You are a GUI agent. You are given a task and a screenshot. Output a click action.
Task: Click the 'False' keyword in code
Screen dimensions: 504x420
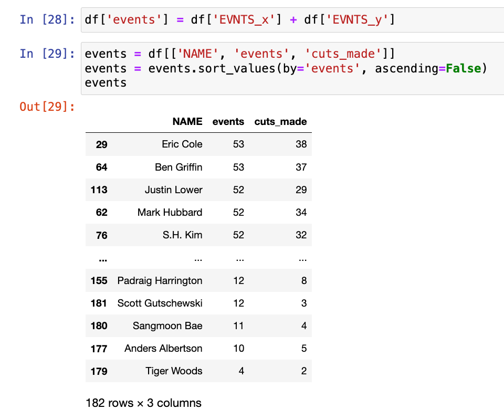(464, 68)
